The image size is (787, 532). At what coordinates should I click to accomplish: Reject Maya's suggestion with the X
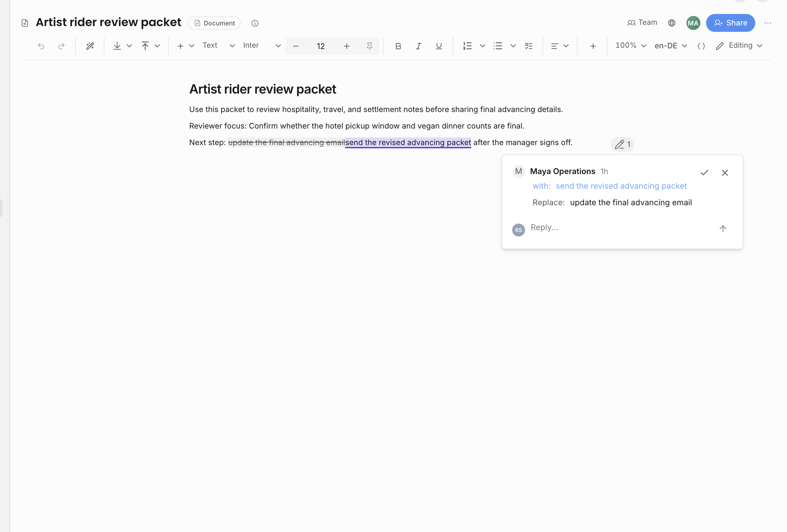[x=725, y=172]
